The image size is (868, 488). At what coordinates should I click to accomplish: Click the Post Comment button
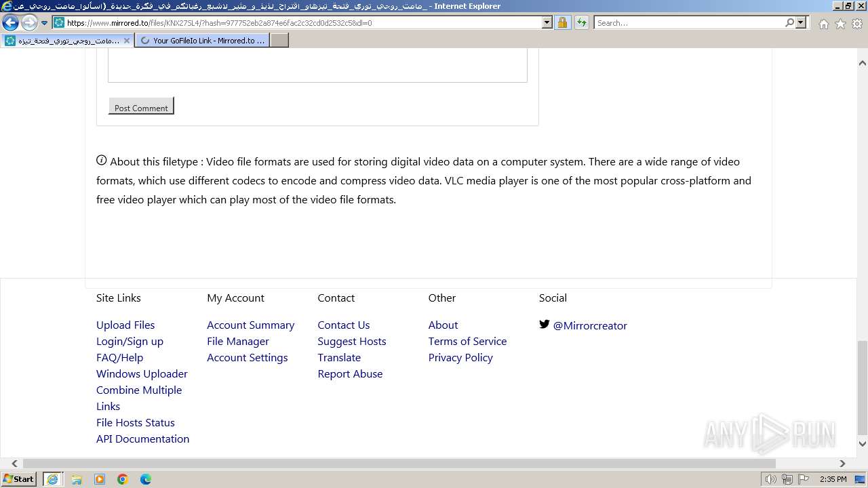(141, 106)
